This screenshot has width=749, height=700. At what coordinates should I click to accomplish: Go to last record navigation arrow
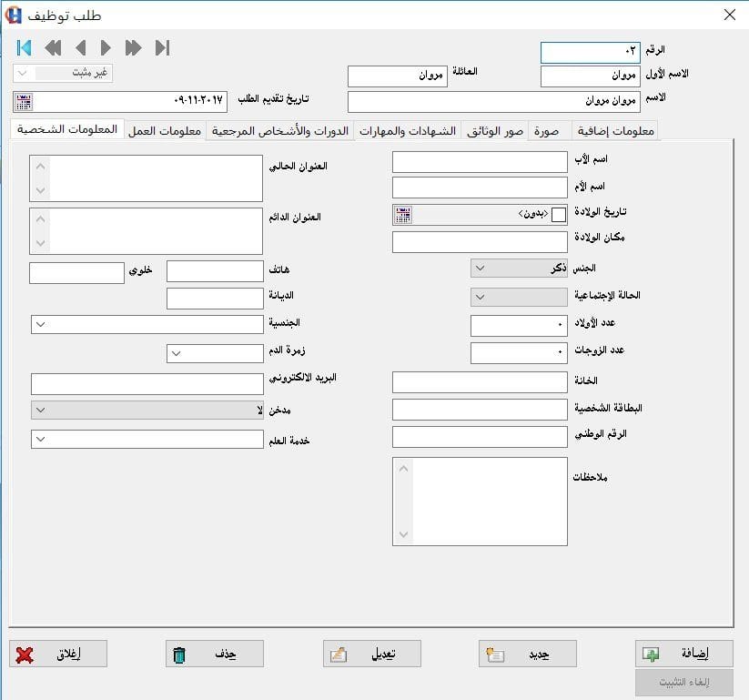point(162,47)
